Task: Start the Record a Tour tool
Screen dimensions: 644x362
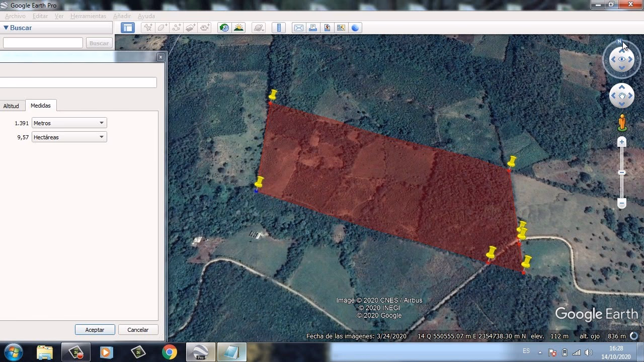Action: pyautogui.click(x=205, y=28)
